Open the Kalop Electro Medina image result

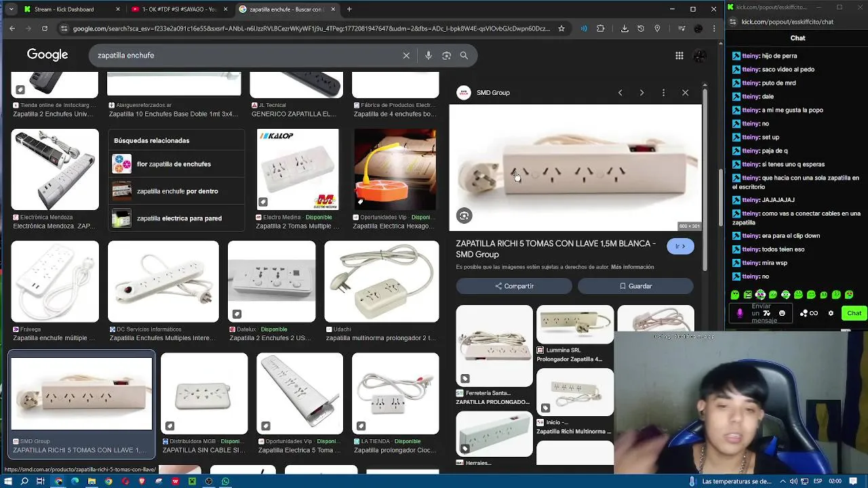(298, 169)
